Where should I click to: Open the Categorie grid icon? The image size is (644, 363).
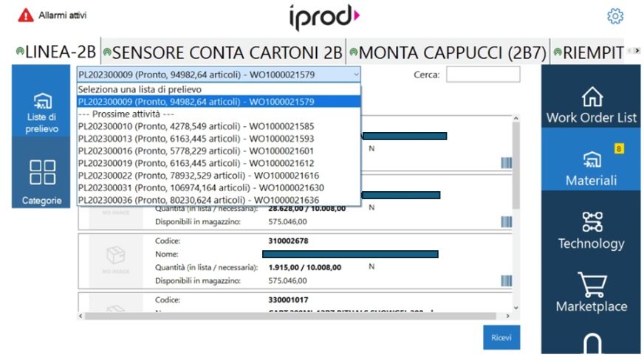point(41,179)
